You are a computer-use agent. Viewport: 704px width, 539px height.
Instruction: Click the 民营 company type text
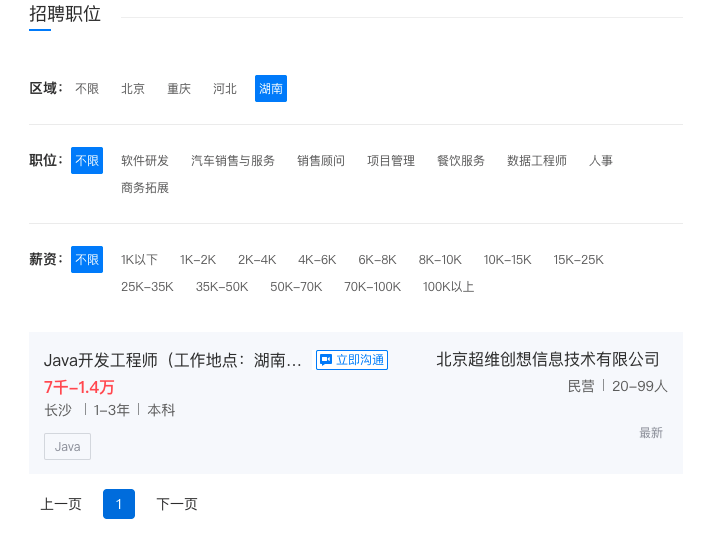(x=581, y=386)
